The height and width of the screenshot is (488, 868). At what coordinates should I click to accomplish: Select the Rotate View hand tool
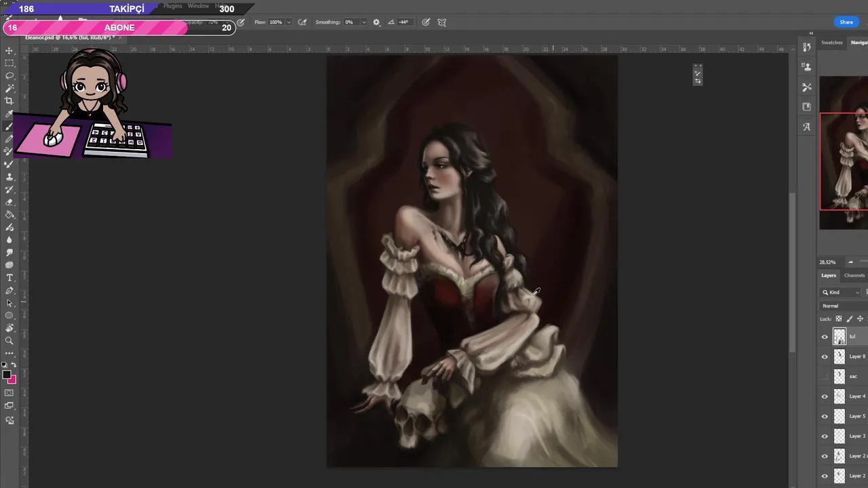coord(9,328)
